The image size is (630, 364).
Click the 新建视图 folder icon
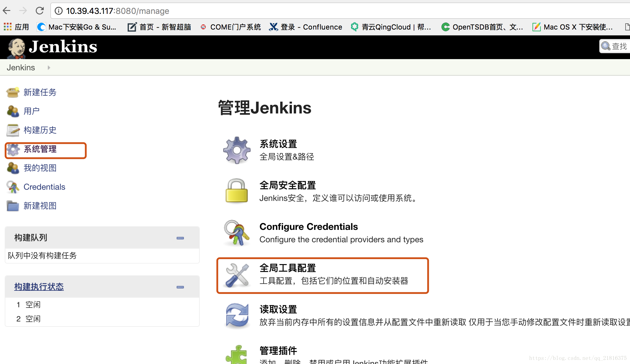pyautogui.click(x=13, y=206)
